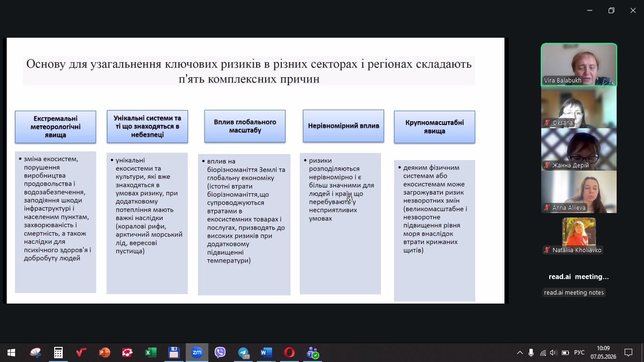Switch to Word taskbar icon

click(266, 353)
